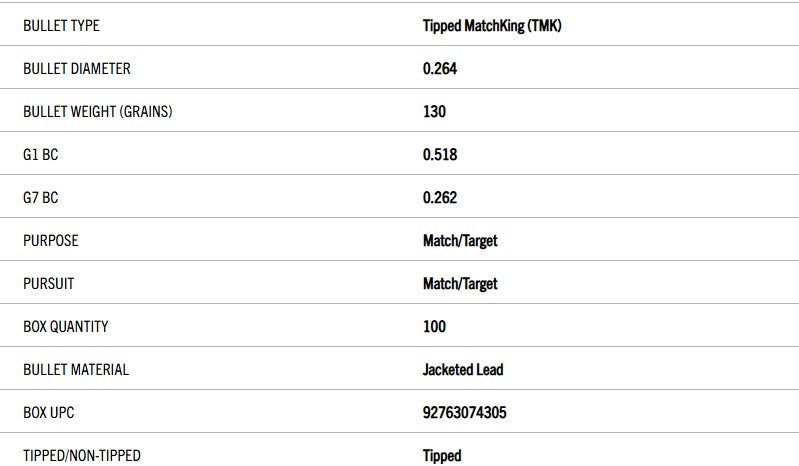The image size is (799, 466).
Task: Click the BULLET TYPE label
Action: pos(61,26)
